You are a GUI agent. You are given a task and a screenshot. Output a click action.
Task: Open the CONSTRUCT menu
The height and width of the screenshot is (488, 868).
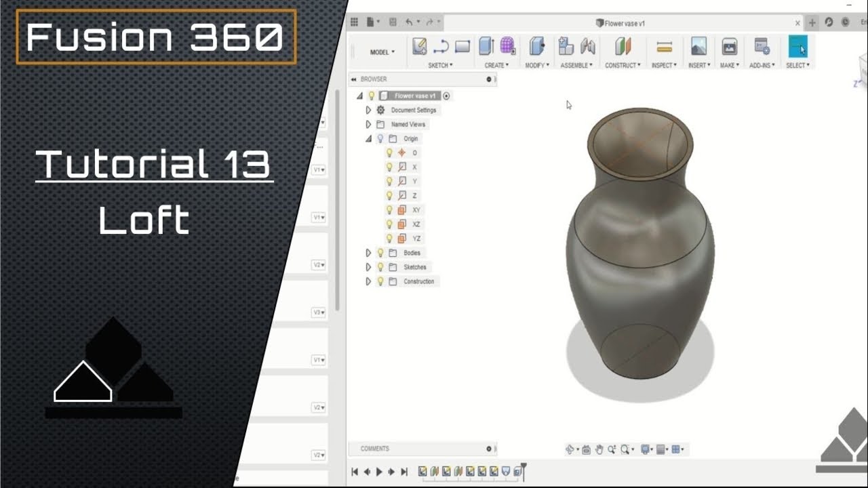[x=623, y=66]
